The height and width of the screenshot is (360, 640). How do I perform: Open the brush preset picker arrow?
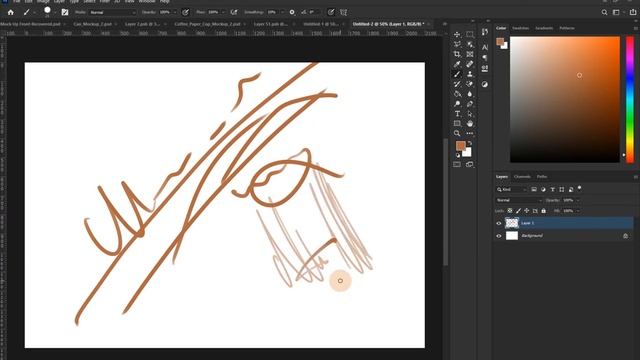[55, 12]
